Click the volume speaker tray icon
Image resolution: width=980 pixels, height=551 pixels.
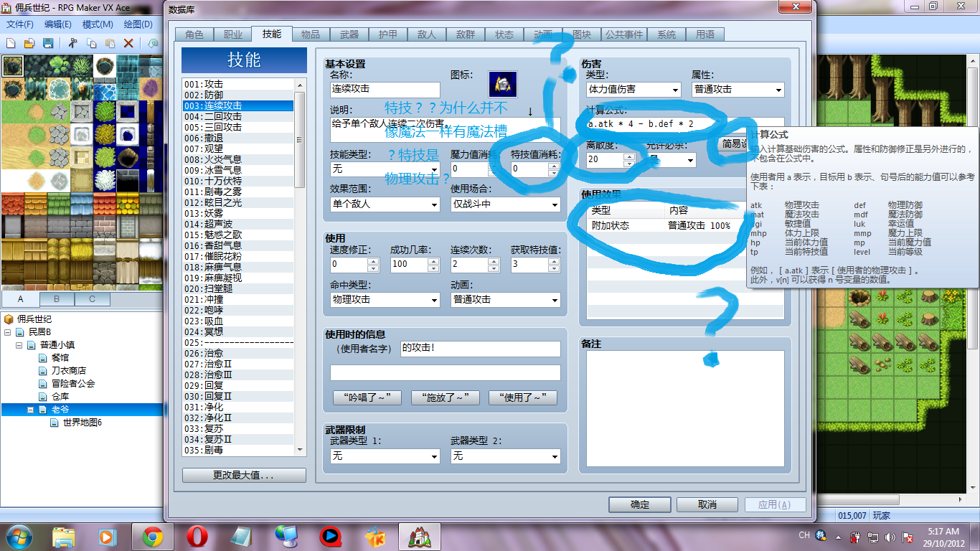tap(890, 537)
